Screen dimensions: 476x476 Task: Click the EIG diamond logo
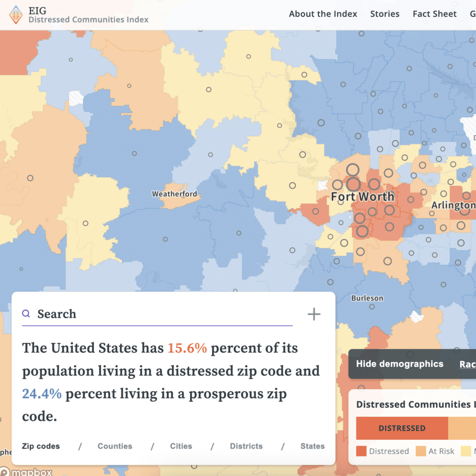coord(15,14)
